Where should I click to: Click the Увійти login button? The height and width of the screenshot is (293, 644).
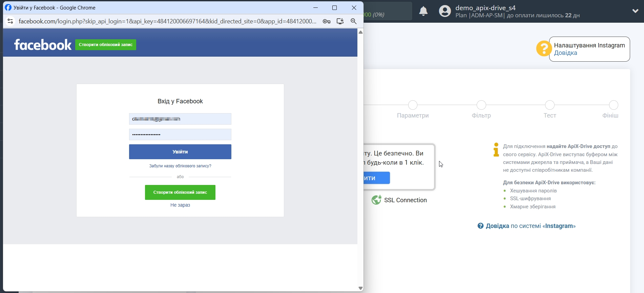tap(180, 152)
